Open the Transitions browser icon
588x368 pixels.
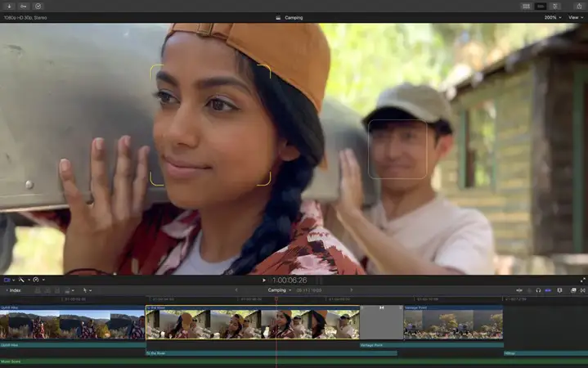coord(583,290)
